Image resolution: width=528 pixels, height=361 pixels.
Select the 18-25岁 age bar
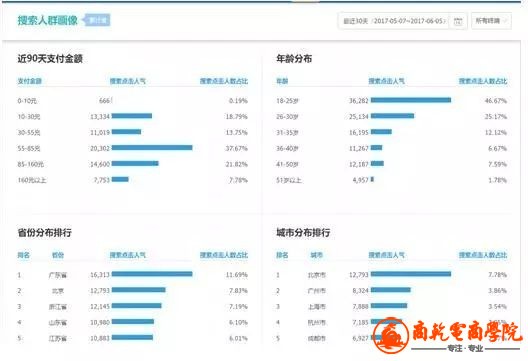411,100
